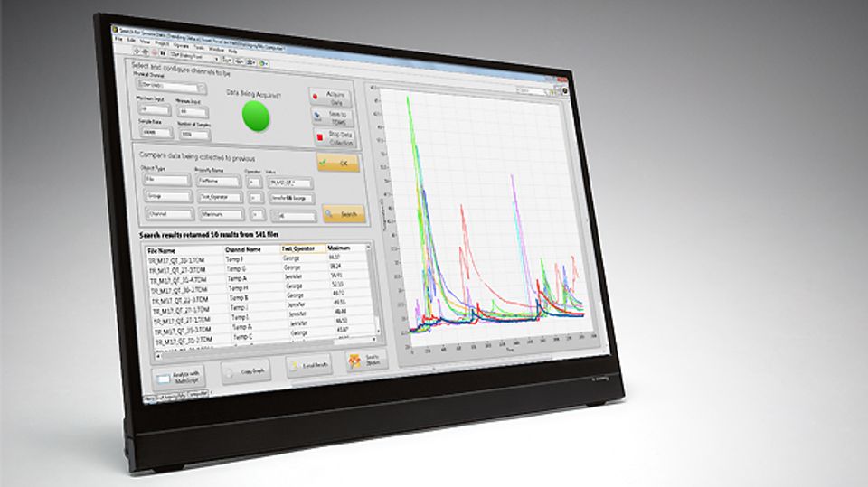
Task: Click the Save to TDMS button
Action: [x=332, y=117]
